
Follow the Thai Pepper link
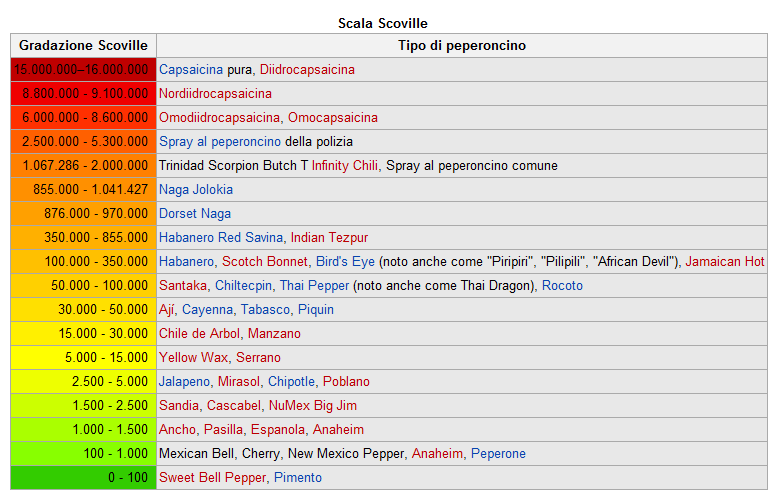[x=313, y=286]
